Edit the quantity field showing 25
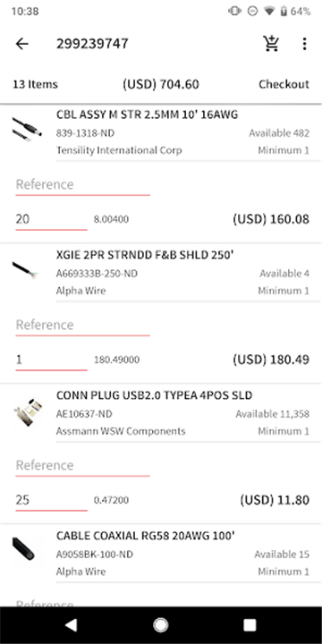Viewport: 322px width, 644px height. [x=51, y=501]
